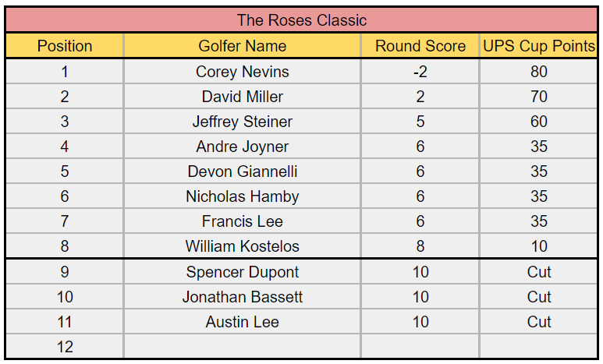Click David Miller's golfer name cell
This screenshot has height=364, width=603.
coord(242,97)
